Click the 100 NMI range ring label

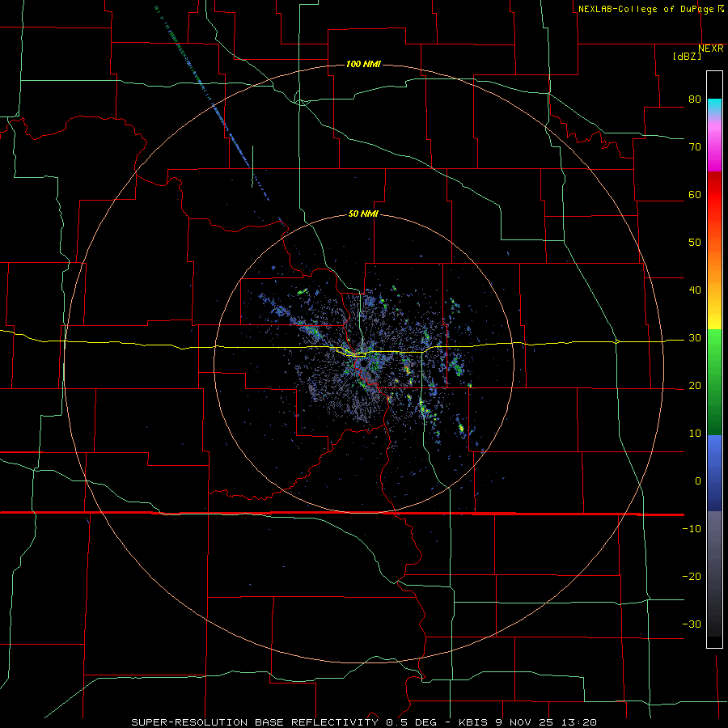click(363, 64)
